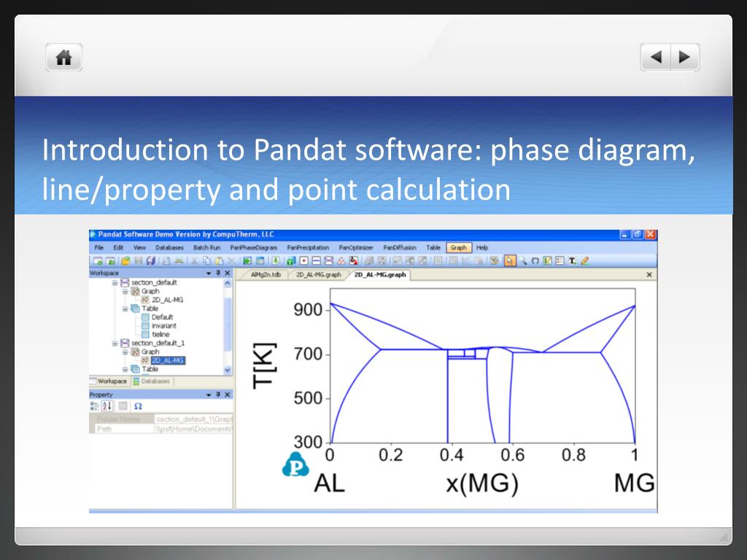Open the PanDiffusion menu
Image resolution: width=747 pixels, height=560 pixels.
coord(400,248)
